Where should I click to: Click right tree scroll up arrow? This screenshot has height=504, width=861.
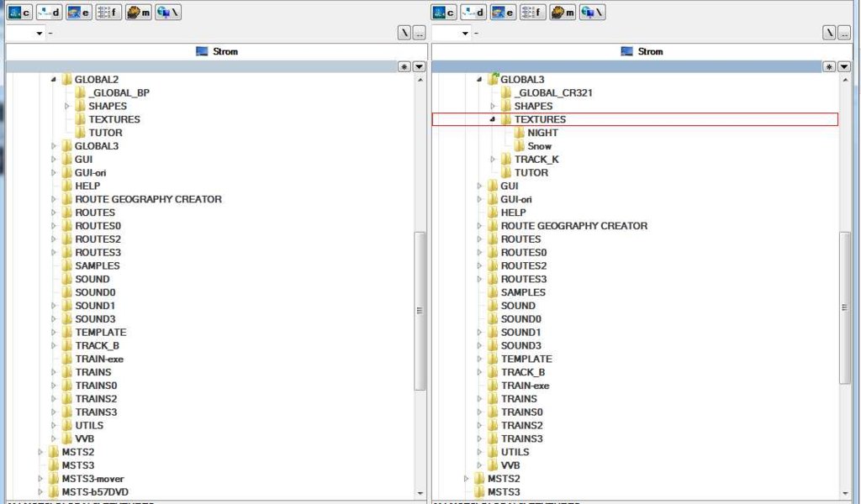click(x=845, y=80)
